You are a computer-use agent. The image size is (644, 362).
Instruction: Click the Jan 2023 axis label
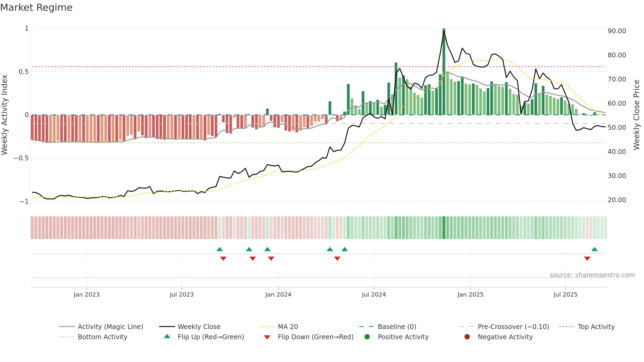click(87, 294)
